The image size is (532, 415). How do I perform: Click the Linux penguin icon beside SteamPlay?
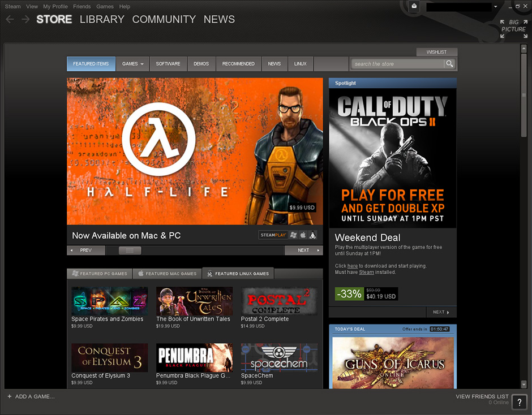[312, 235]
